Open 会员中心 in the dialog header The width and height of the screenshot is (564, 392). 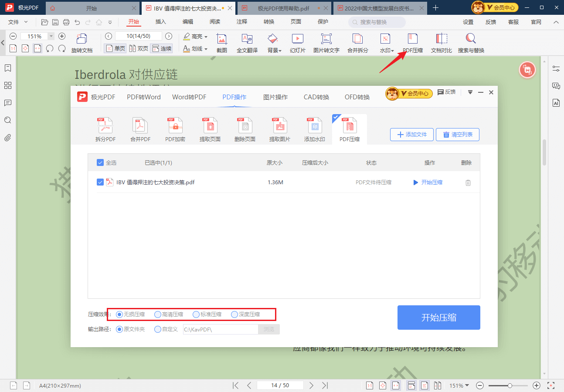pyautogui.click(x=409, y=93)
